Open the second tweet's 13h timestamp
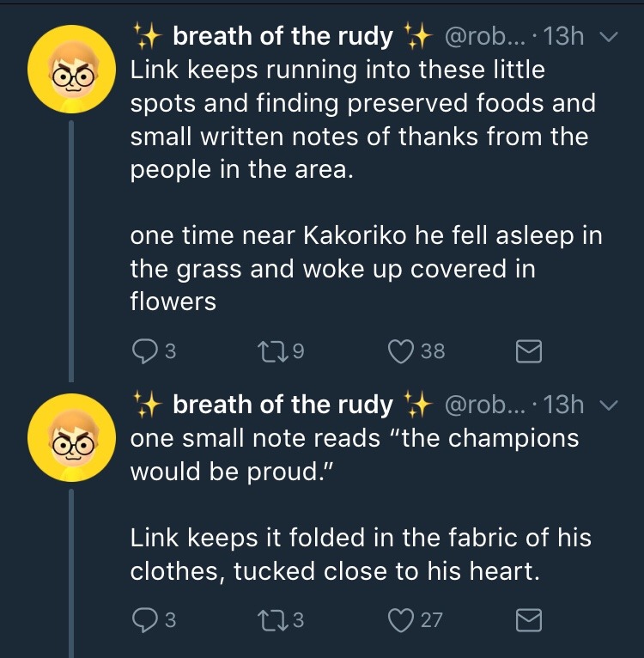644x658 pixels. 564,404
